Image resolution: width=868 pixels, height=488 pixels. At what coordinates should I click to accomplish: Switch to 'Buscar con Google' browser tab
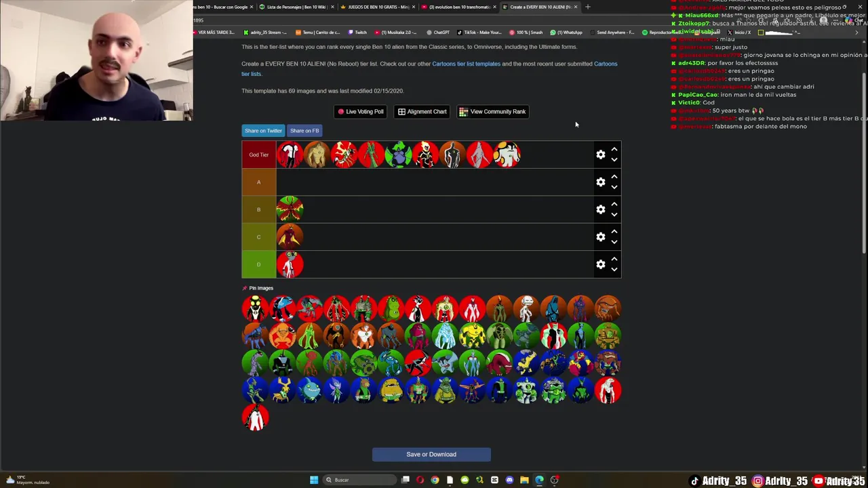pos(220,7)
